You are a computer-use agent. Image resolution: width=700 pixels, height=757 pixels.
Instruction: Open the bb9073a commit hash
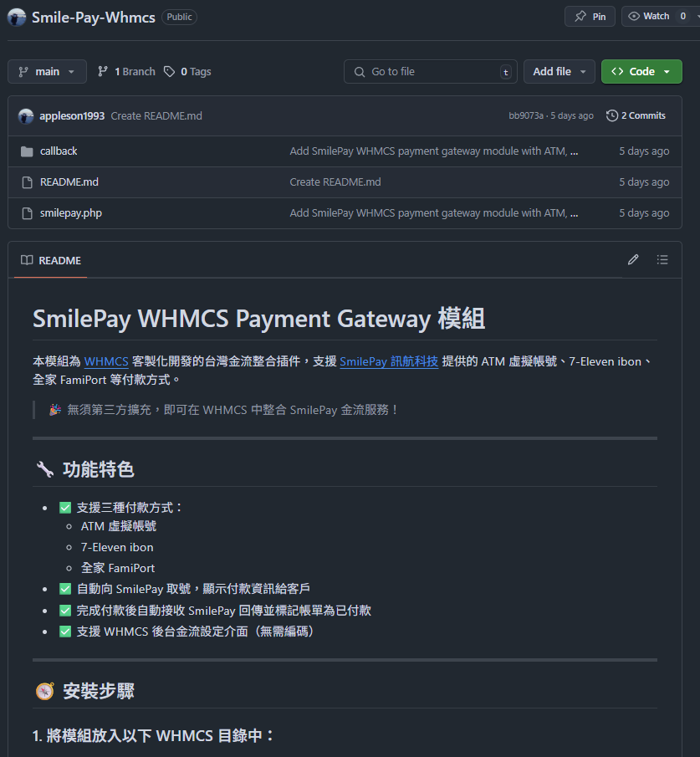(526, 115)
